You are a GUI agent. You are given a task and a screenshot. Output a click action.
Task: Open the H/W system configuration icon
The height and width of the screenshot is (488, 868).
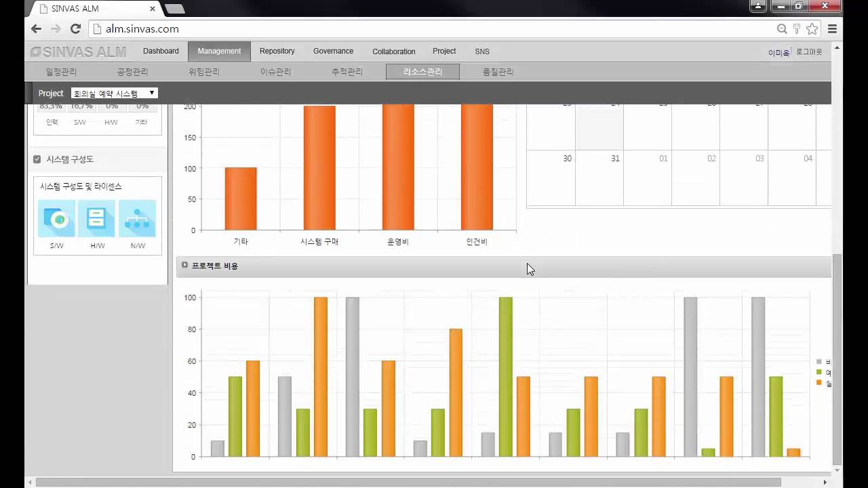point(97,218)
